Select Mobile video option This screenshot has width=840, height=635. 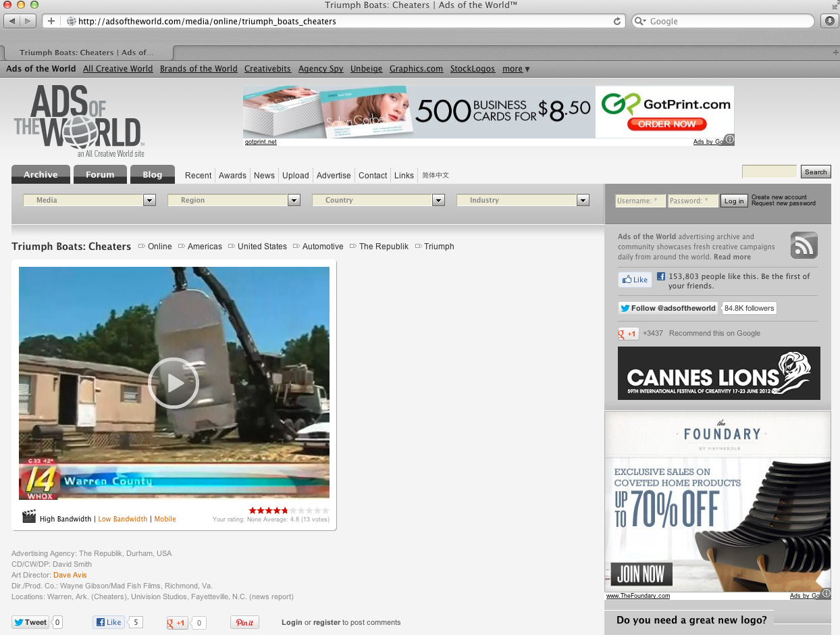(165, 519)
